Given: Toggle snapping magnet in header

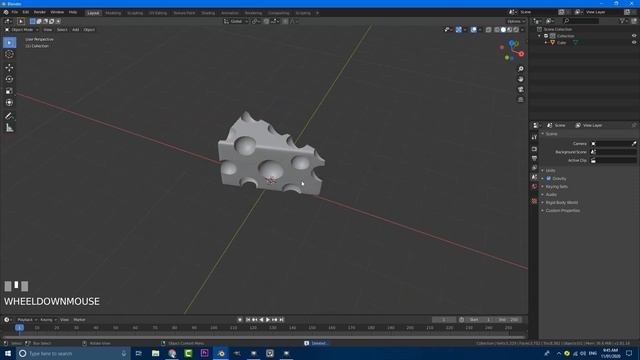Looking at the screenshot, I should [266, 21].
